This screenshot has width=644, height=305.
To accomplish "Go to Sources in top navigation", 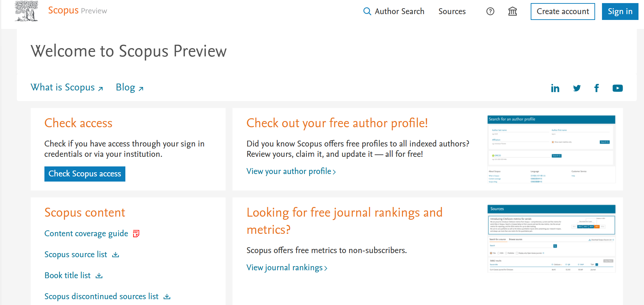I will pos(452,11).
